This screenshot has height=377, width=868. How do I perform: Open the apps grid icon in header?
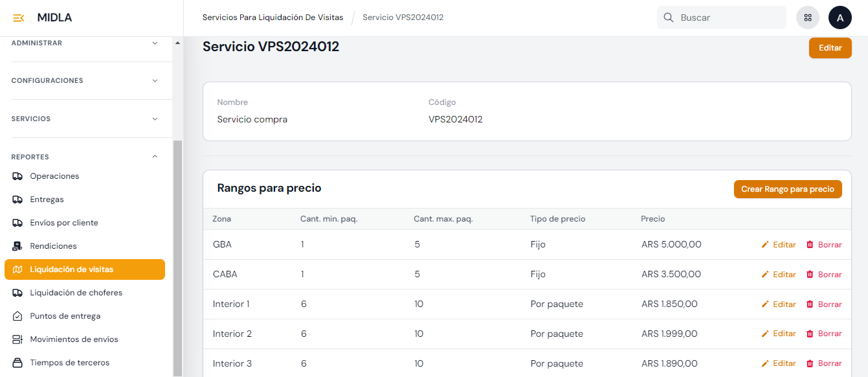[x=808, y=17]
